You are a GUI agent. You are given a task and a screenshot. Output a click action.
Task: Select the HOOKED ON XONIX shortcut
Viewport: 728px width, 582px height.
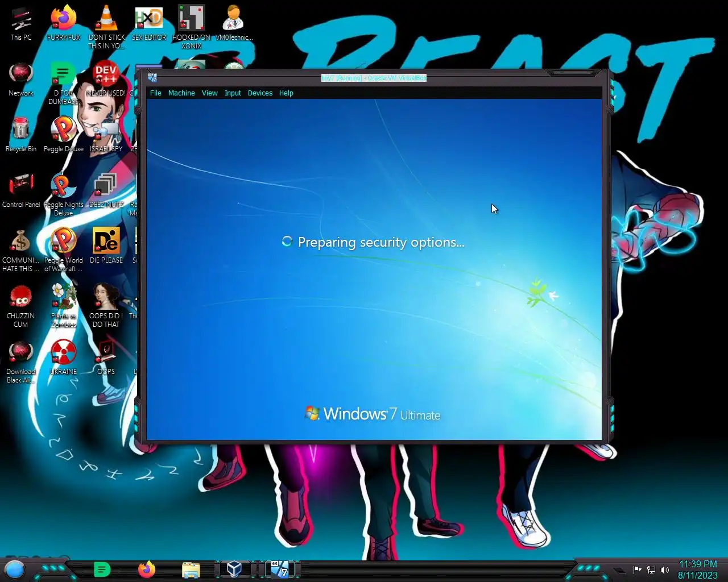click(x=192, y=27)
